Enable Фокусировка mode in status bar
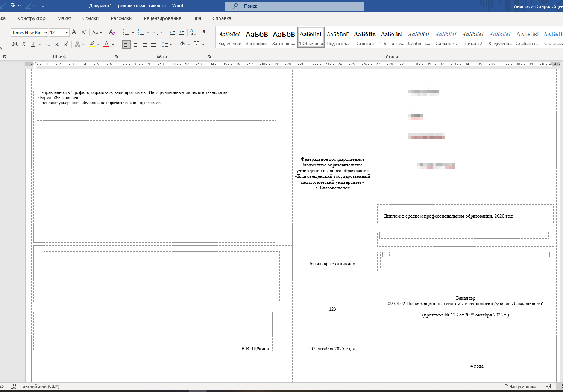The height and width of the screenshot is (392, 563). [x=520, y=386]
